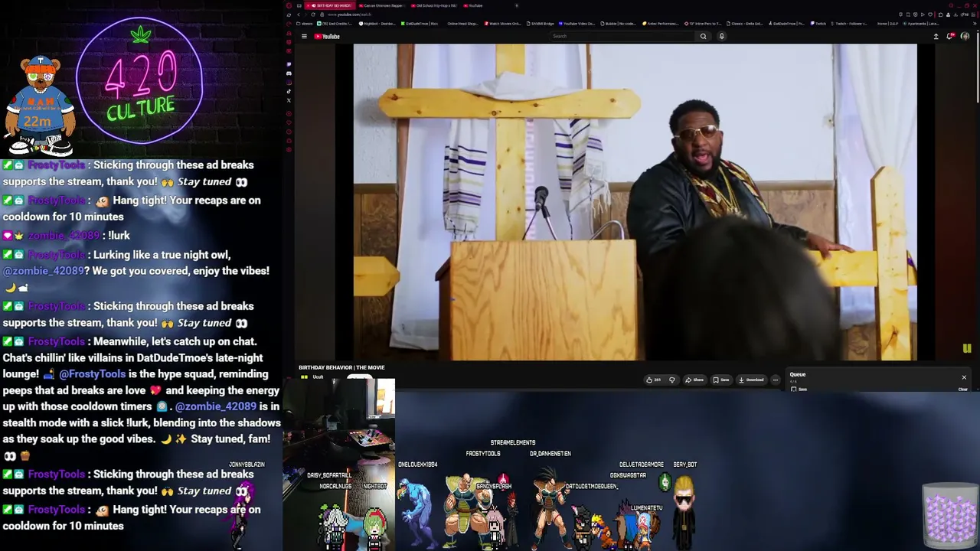Click the FrostyTools name in first chat message
Screen dimensions: 980x551
pyautogui.click(x=57, y=165)
